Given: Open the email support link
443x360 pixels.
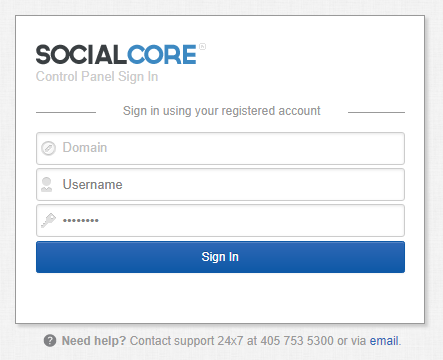Looking at the screenshot, I should point(384,341).
